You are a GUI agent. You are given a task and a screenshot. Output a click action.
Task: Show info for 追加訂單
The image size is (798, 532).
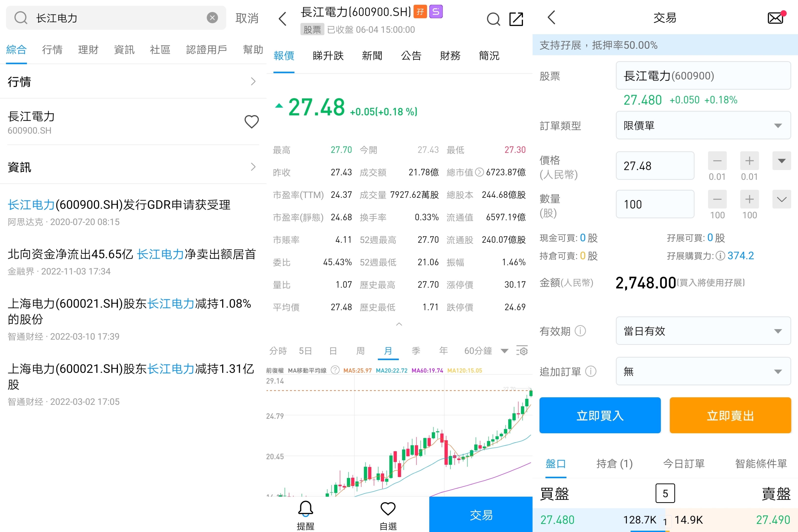click(x=591, y=371)
